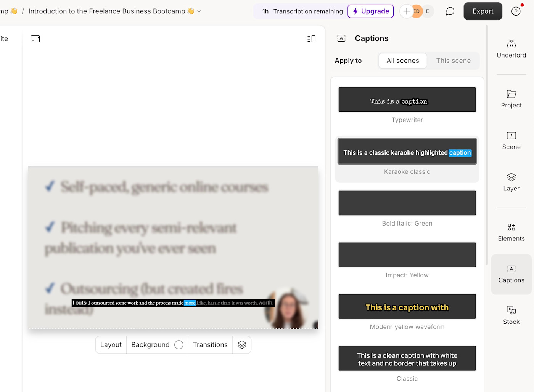Click the aspect ratio frame icon
The image size is (534, 392).
(35, 38)
